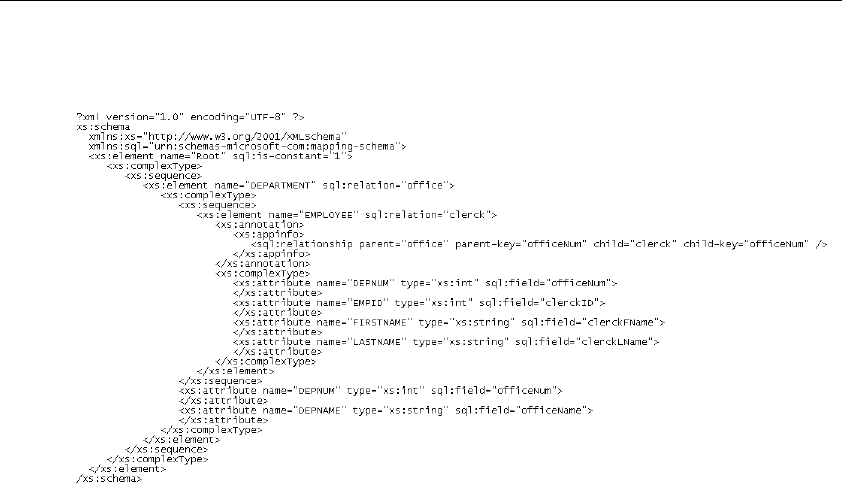Click the LASTNAME attribute line
The image size is (842, 486).
pyautogui.click(x=446, y=342)
